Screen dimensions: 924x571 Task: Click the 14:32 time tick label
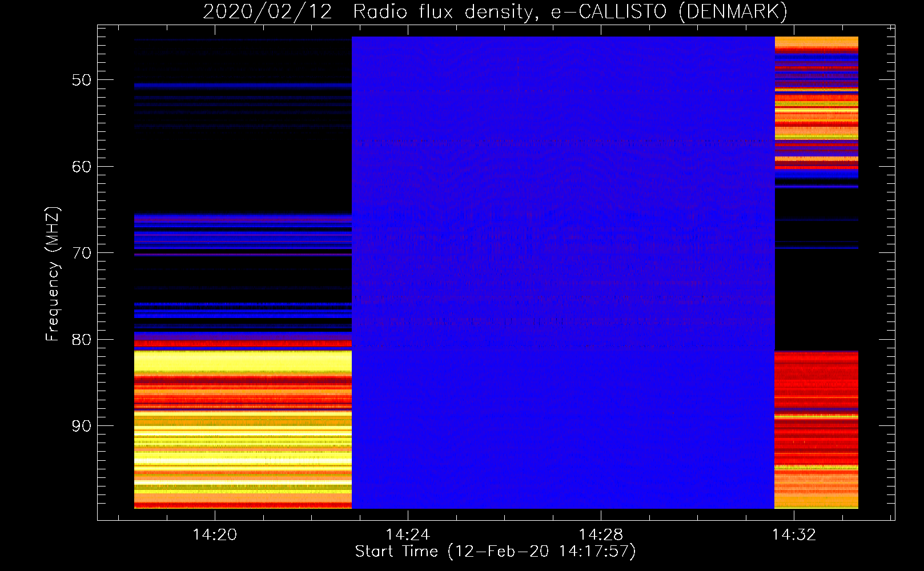[x=794, y=535]
